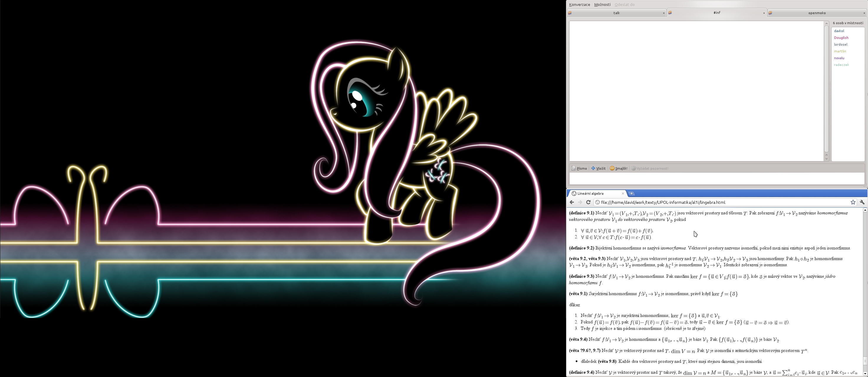Click the '(věta 9.1)' heading text

(x=578, y=294)
